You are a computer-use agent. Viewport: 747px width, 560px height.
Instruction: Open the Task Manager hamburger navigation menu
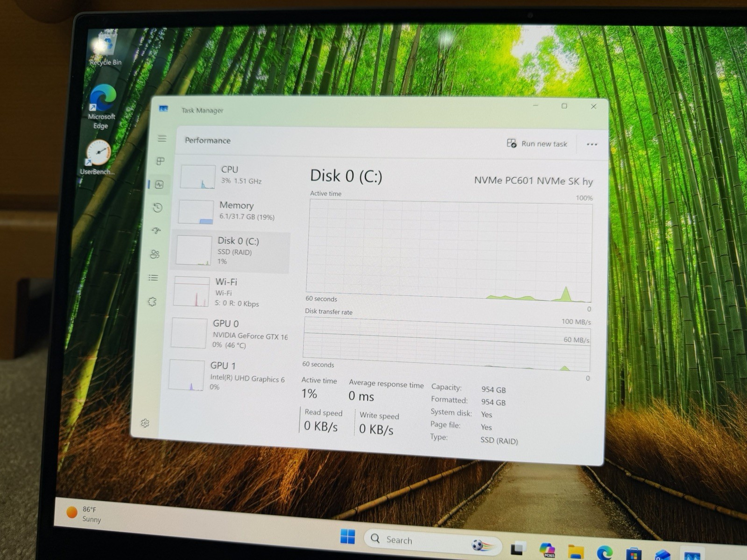pos(162,139)
